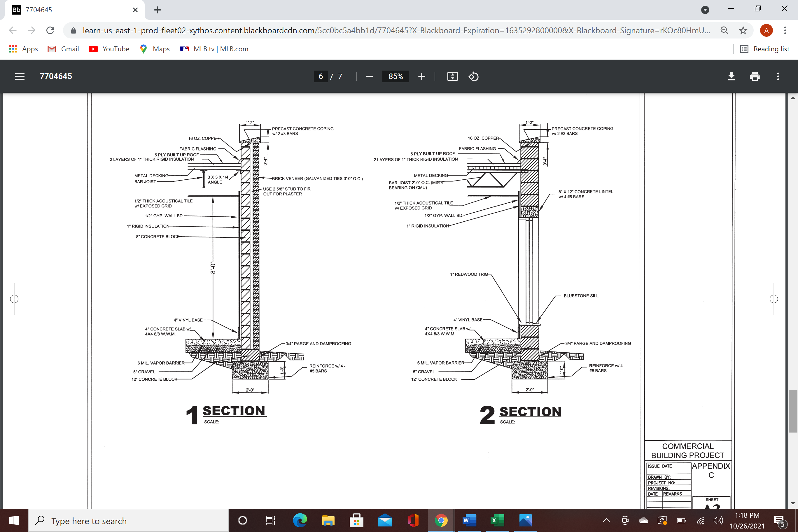
Task: Zoom out with the minus button
Action: (x=370, y=76)
